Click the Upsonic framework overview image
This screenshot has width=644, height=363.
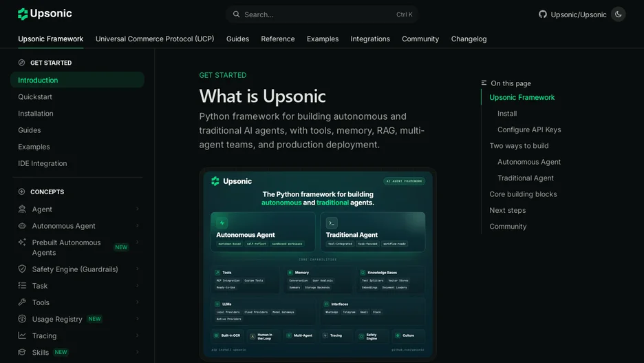tap(317, 264)
